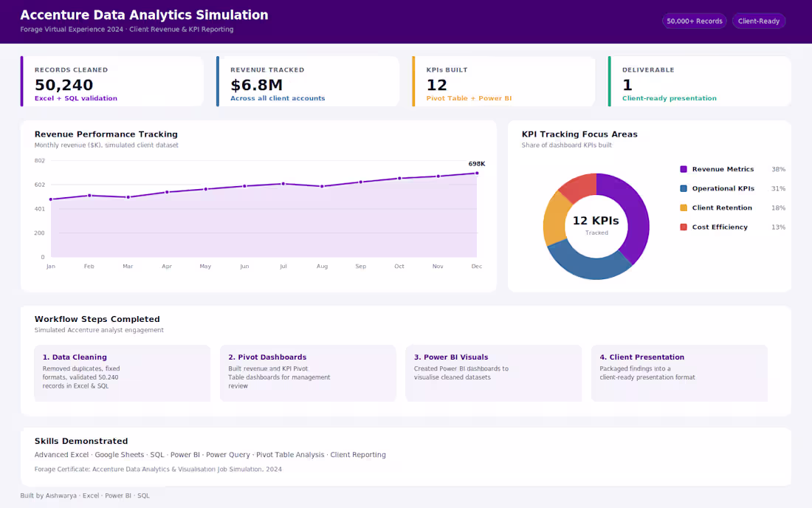Click the 698K data label

[476, 164]
